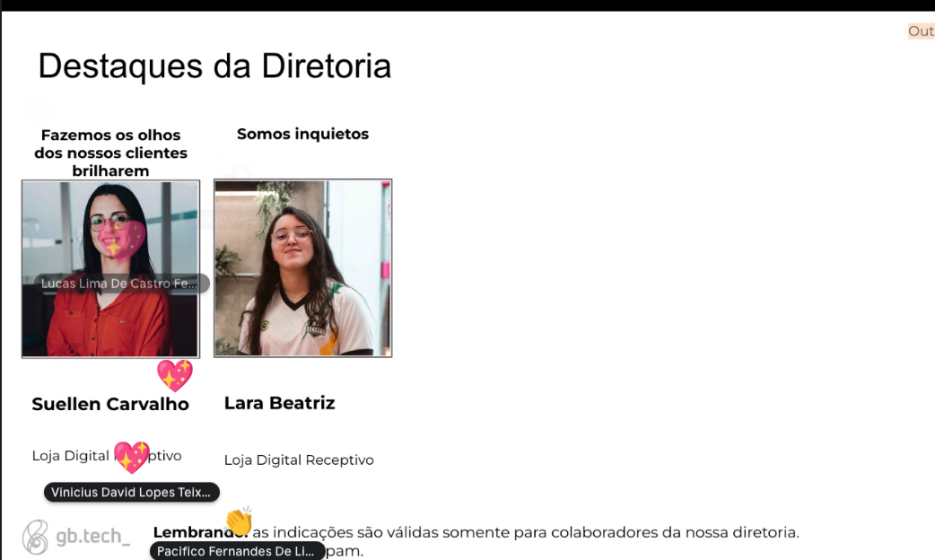Screen dimensions: 935x560
Task: Click the name 'Lara Beatriz'
Action: click(279, 402)
